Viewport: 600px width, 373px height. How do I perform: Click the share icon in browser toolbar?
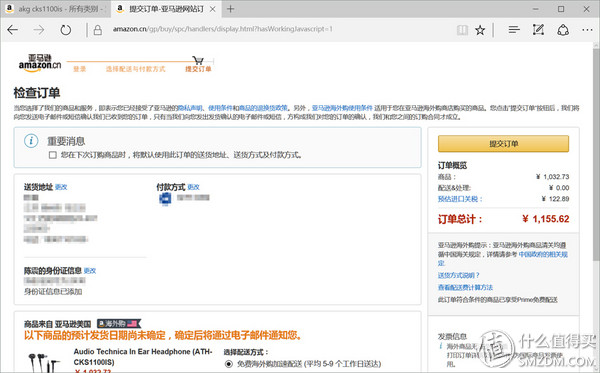[x=563, y=30]
